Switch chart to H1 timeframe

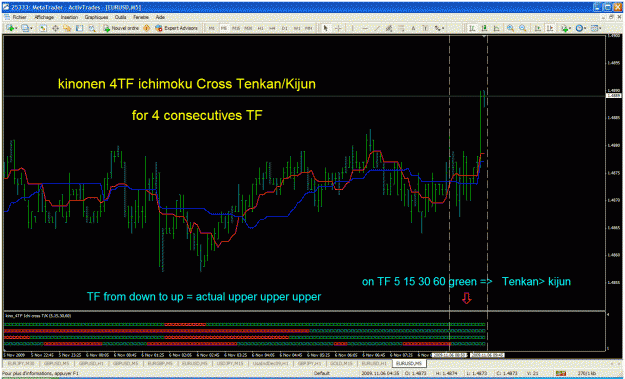click(260, 28)
